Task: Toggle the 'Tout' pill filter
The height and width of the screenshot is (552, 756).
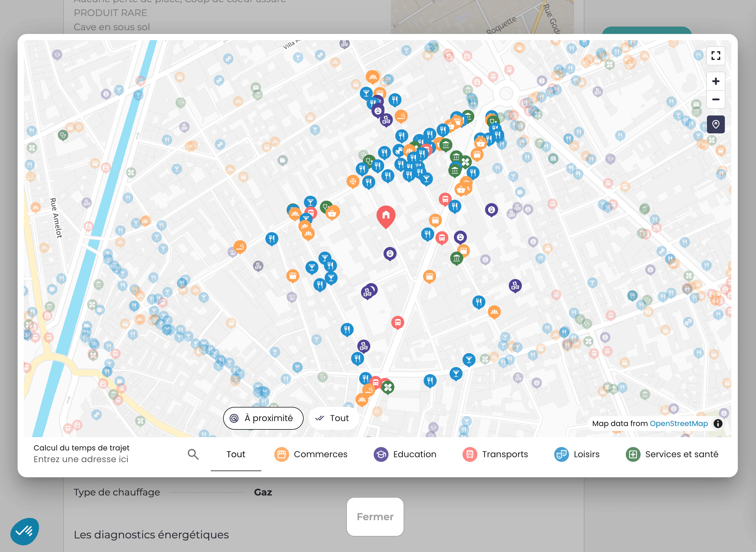Action: coord(333,418)
